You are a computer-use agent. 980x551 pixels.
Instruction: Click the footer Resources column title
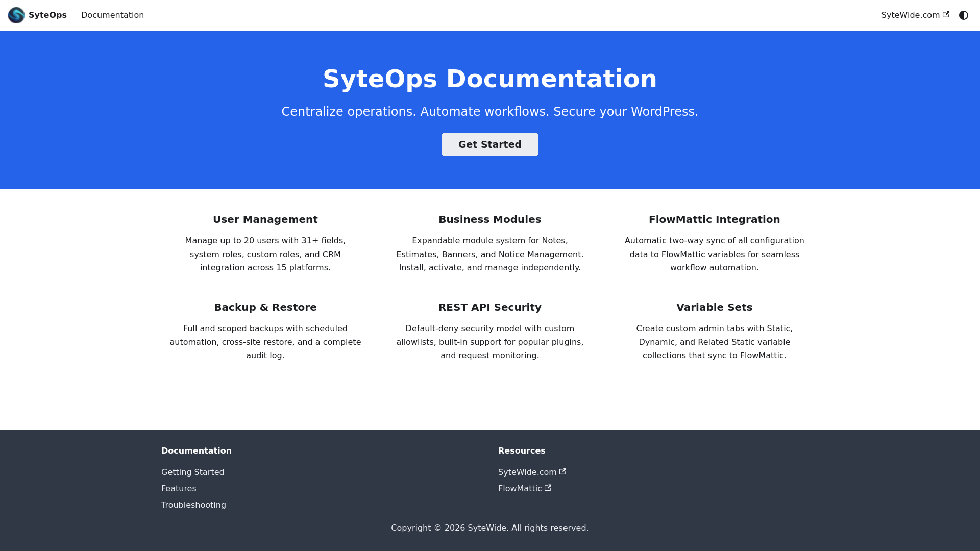(522, 451)
